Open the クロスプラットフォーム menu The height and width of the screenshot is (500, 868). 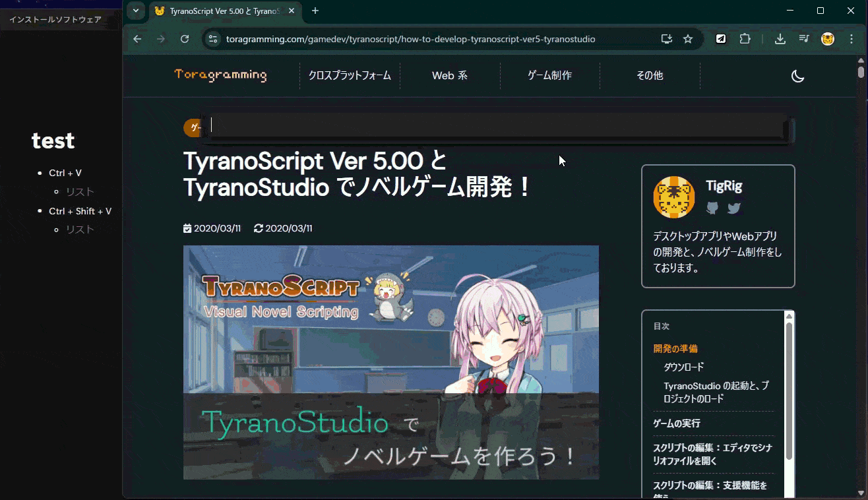tap(350, 75)
